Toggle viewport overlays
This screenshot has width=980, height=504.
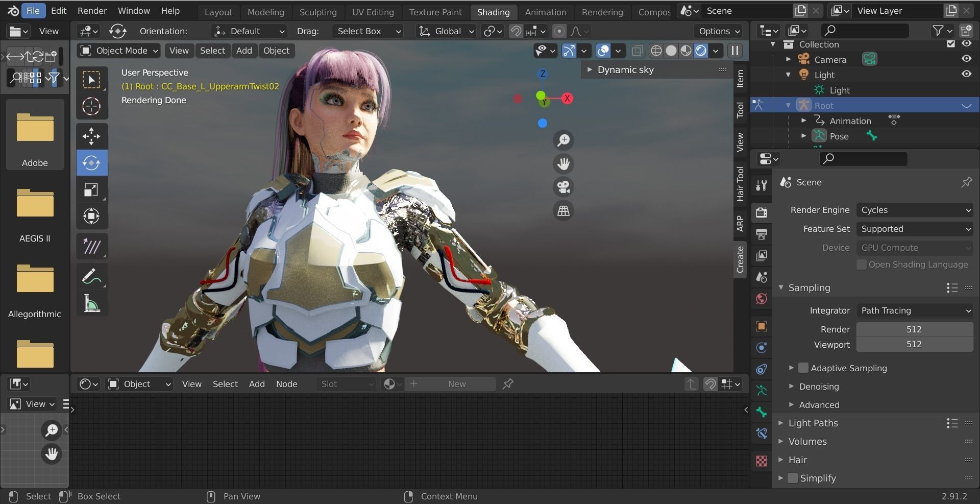tap(603, 51)
